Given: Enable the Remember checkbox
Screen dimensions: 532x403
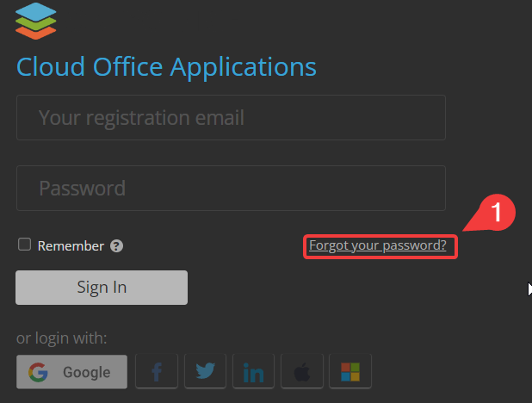Looking at the screenshot, I should click(24, 245).
